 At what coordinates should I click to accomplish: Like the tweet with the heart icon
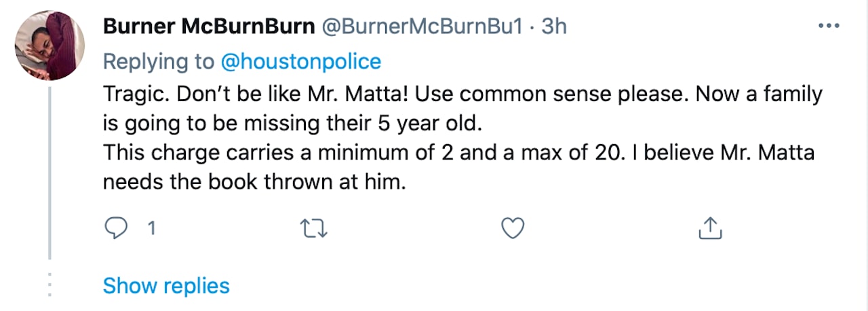(513, 229)
